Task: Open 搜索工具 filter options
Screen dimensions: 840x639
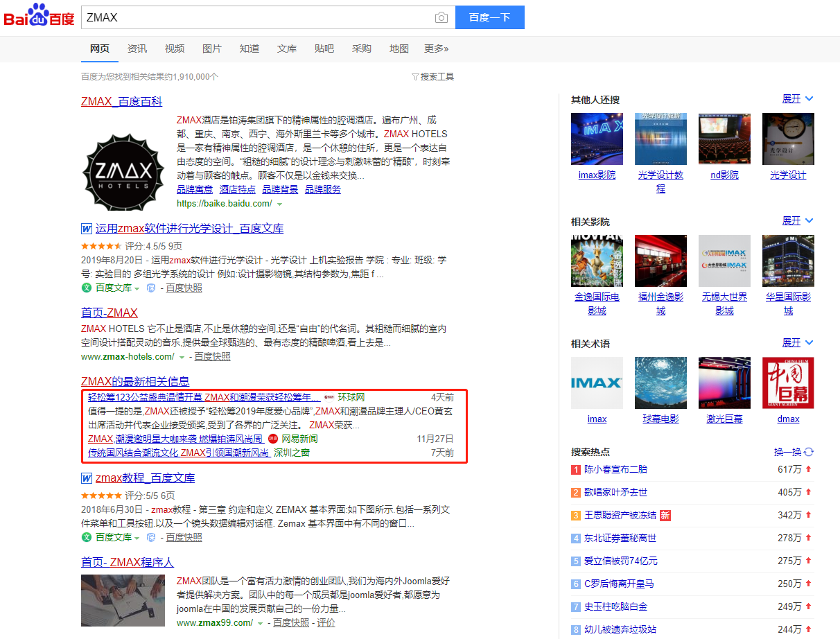Action: coord(433,77)
